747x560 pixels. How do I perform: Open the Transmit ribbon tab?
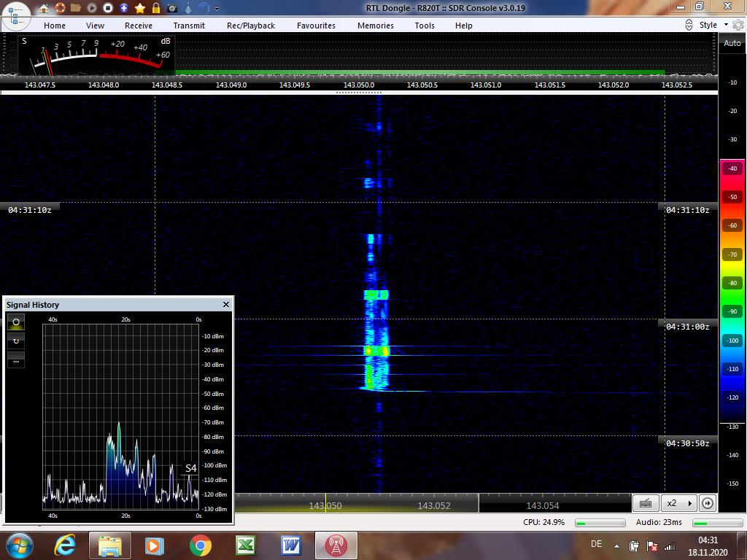point(189,26)
